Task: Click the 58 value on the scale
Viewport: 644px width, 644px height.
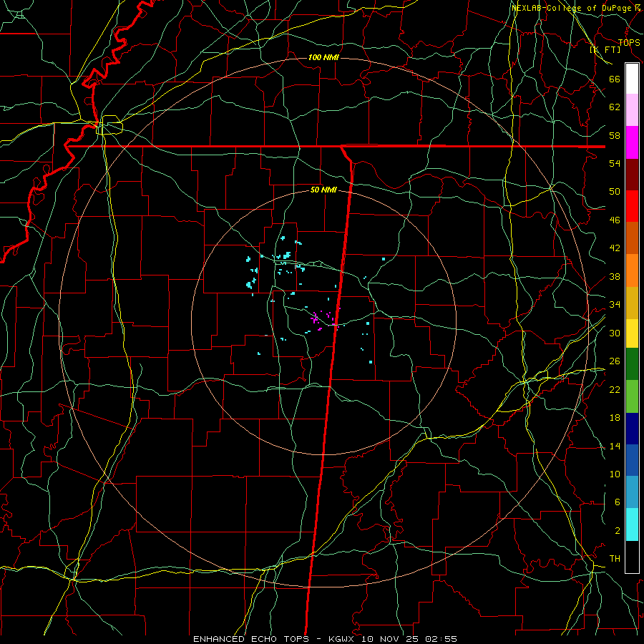Action: (x=615, y=135)
